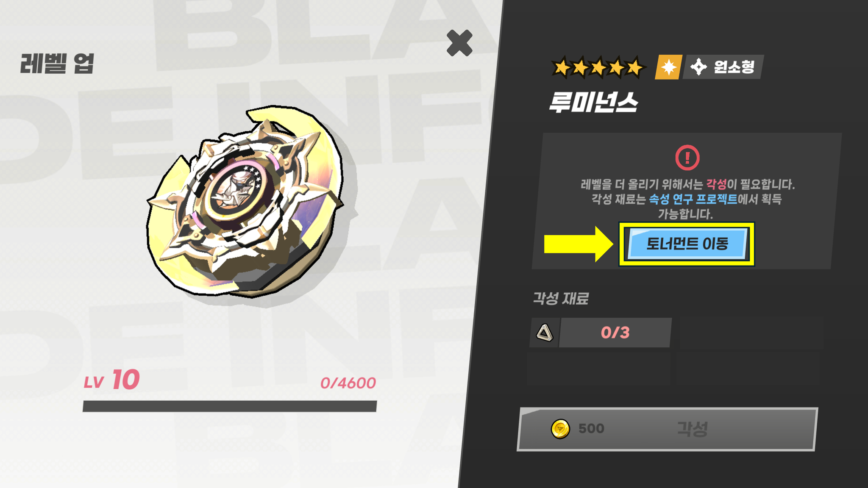Viewport: 868px width, 488px height.
Task: Click the four-point star icon beside 원소형
Action: coord(698,67)
